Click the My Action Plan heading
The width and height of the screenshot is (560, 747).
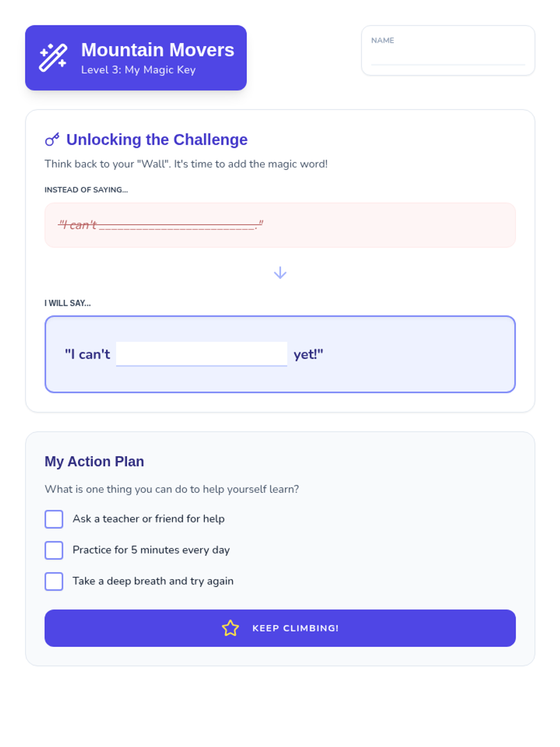(94, 461)
